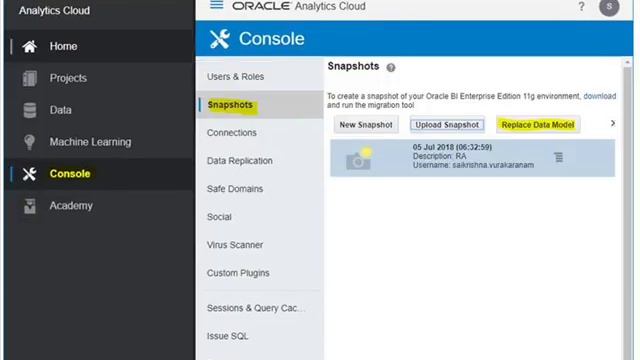Click the Username saikrishna.vurakaranam text

473,165
